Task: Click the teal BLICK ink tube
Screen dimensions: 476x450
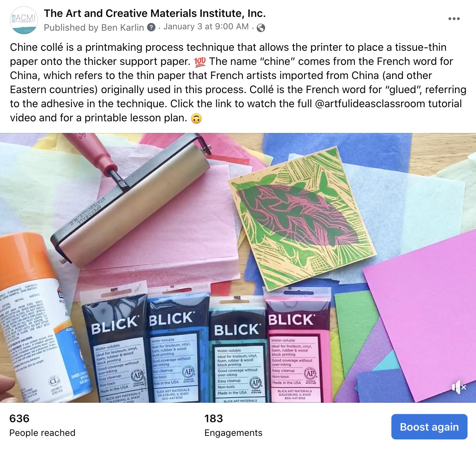Action: point(238,351)
